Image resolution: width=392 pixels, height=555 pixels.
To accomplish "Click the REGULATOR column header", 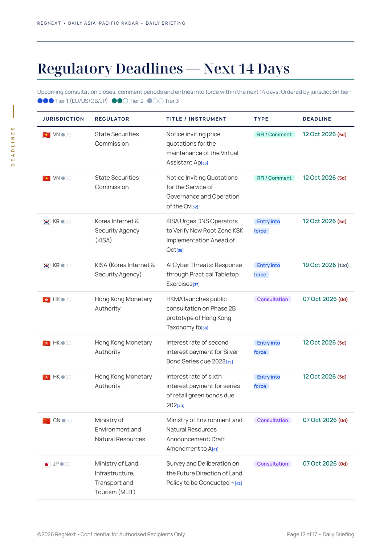I will pyautogui.click(x=112, y=119).
